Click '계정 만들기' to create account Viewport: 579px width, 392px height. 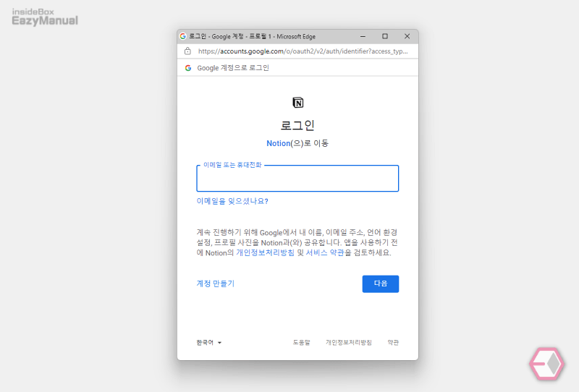[x=216, y=284]
